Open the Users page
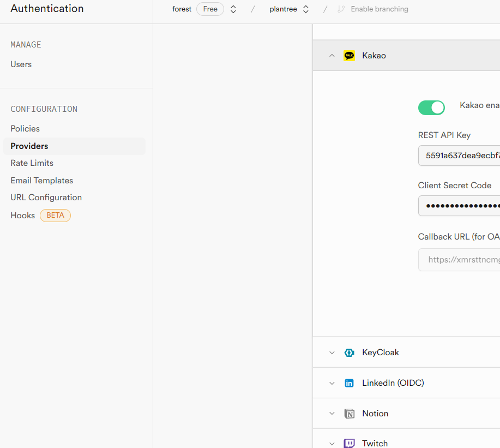 tap(21, 64)
